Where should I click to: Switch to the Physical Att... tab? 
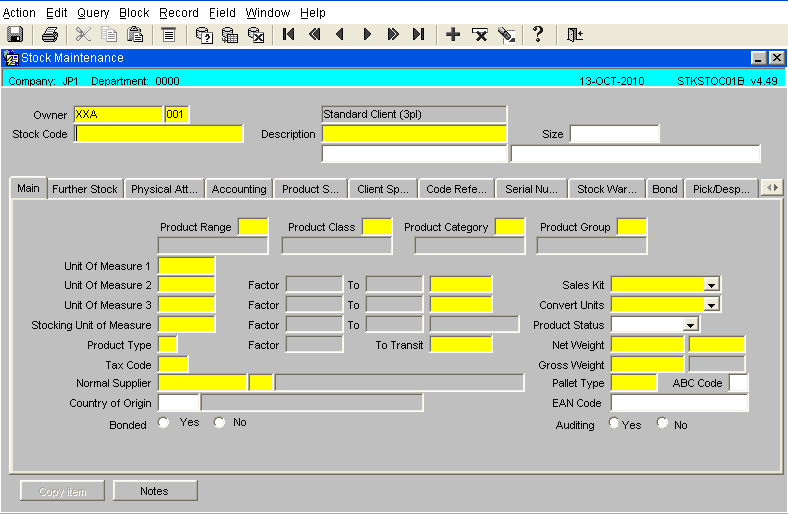(x=164, y=189)
